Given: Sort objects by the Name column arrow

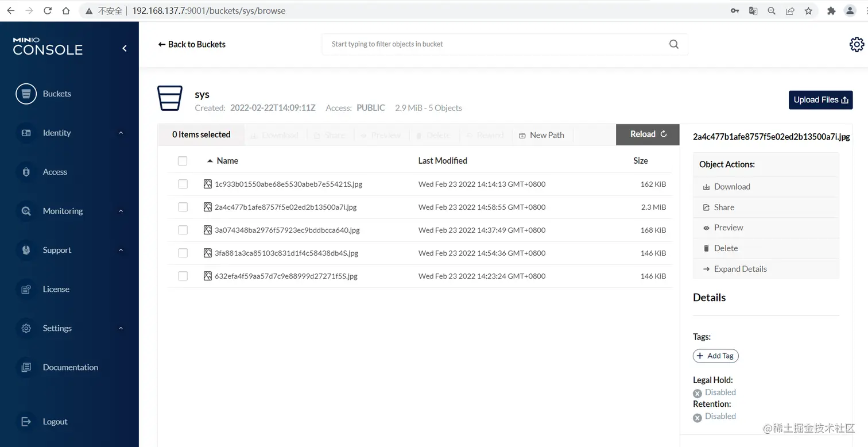Looking at the screenshot, I should [x=210, y=161].
